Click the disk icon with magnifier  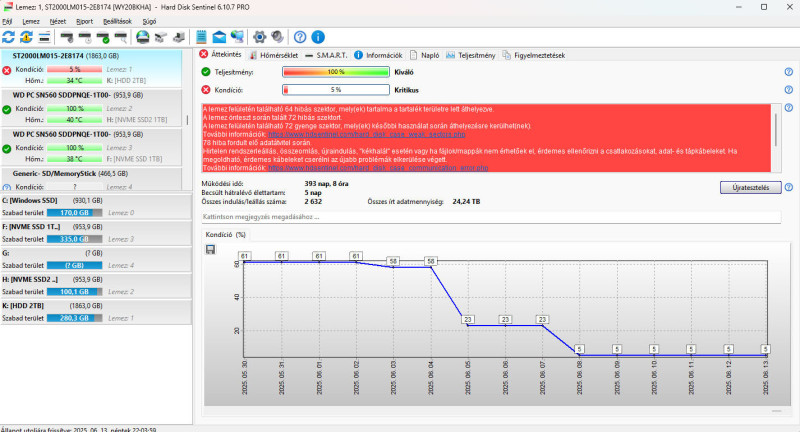click(x=120, y=37)
